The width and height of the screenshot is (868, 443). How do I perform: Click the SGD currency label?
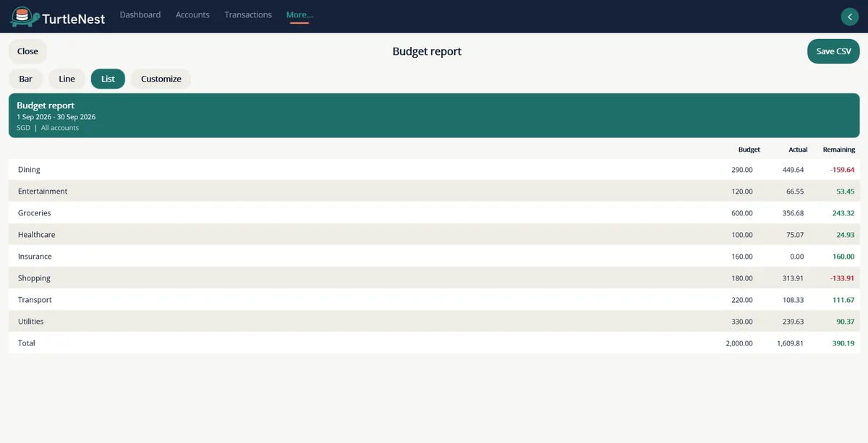pyautogui.click(x=24, y=128)
